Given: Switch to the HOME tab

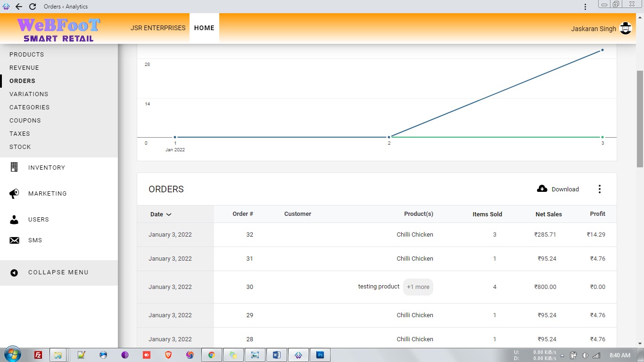Looking at the screenshot, I should coord(204,28).
